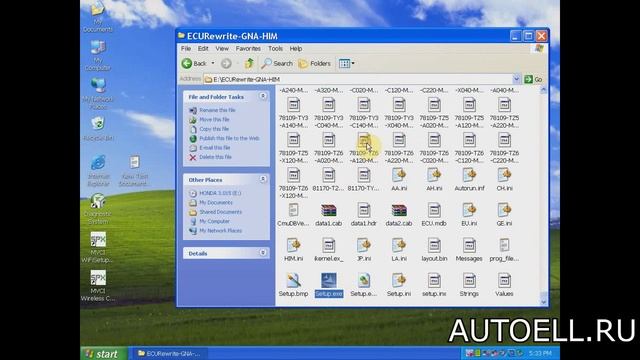
Task: Expand the Address bar dropdown
Action: (x=516, y=79)
